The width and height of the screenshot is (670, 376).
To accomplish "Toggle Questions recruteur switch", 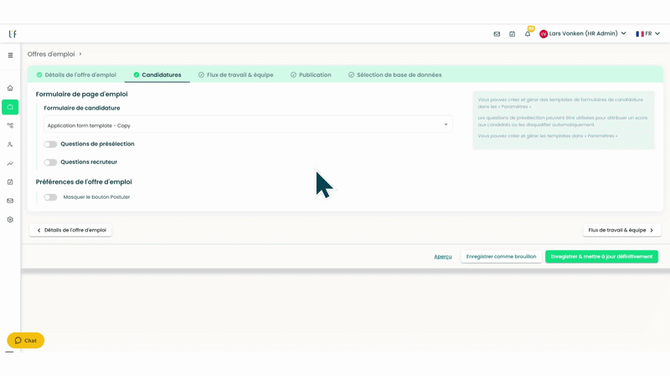I will pyautogui.click(x=50, y=162).
